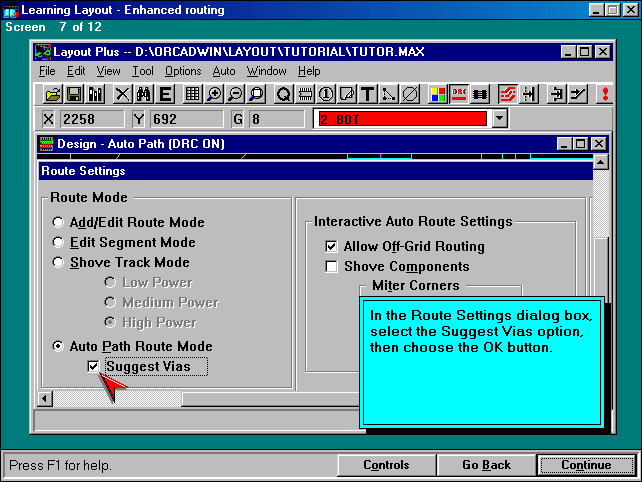
Task: Check the Suggest Vias checkbox
Action: tap(94, 367)
